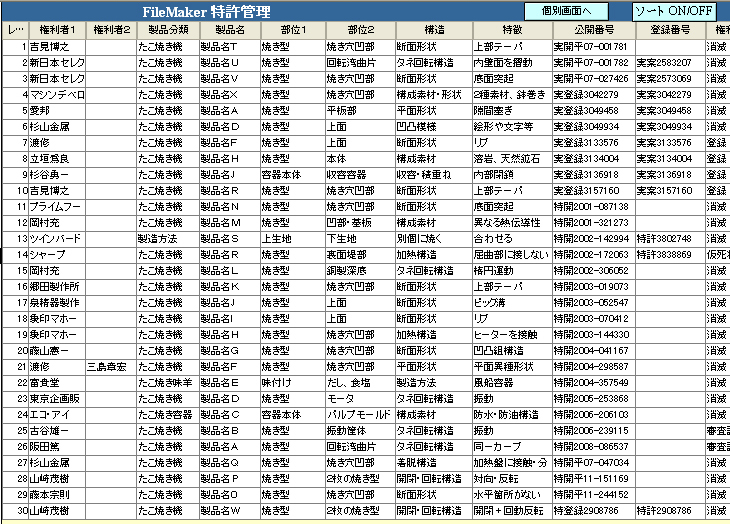Select the 藤本宗則 owner cell

(57, 495)
